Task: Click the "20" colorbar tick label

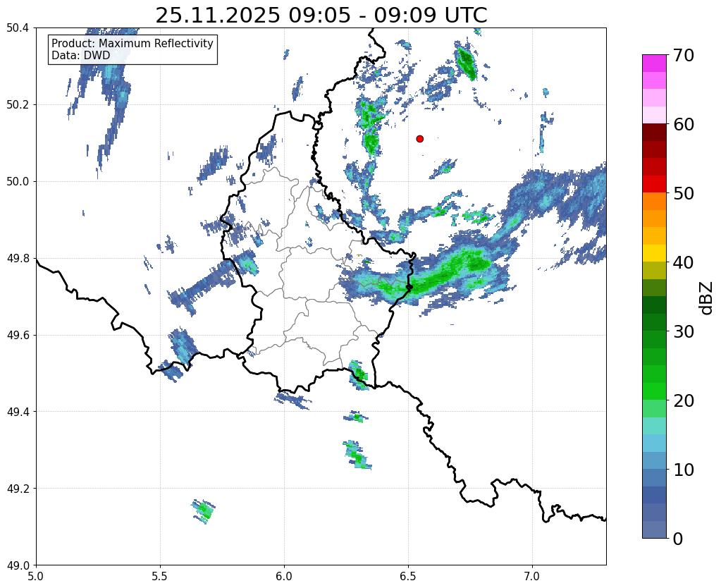Action: coord(684,400)
